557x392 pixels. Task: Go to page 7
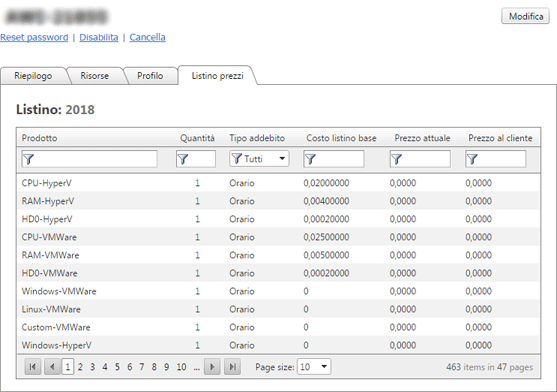point(142,367)
